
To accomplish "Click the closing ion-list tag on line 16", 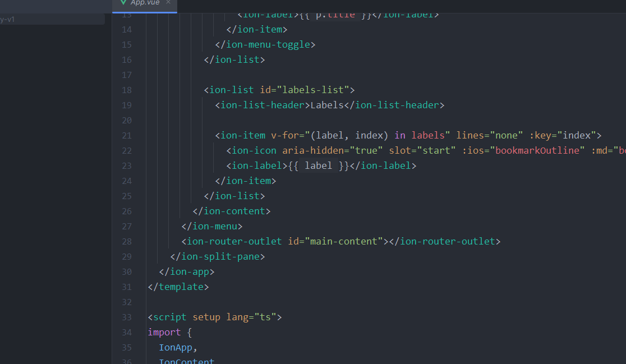I will [x=234, y=59].
